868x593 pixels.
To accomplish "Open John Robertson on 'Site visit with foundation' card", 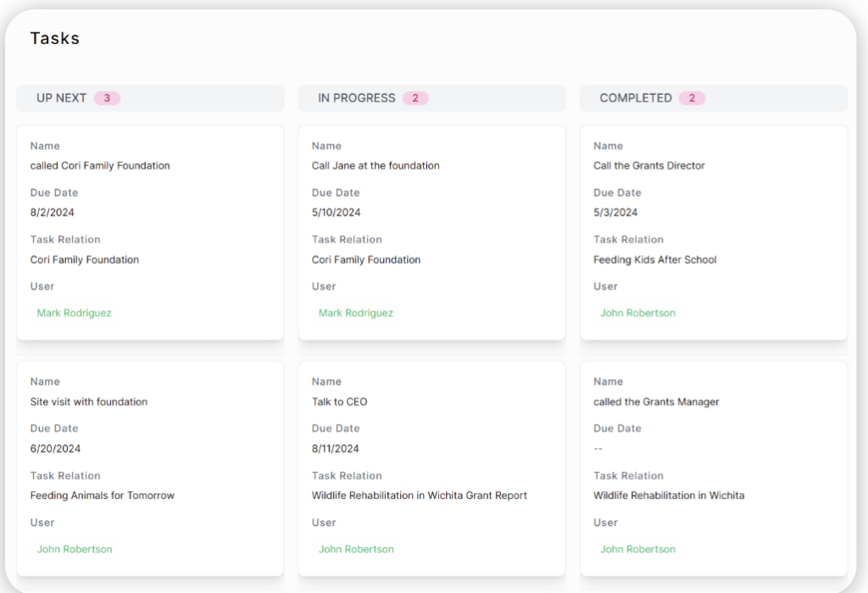I will [75, 550].
